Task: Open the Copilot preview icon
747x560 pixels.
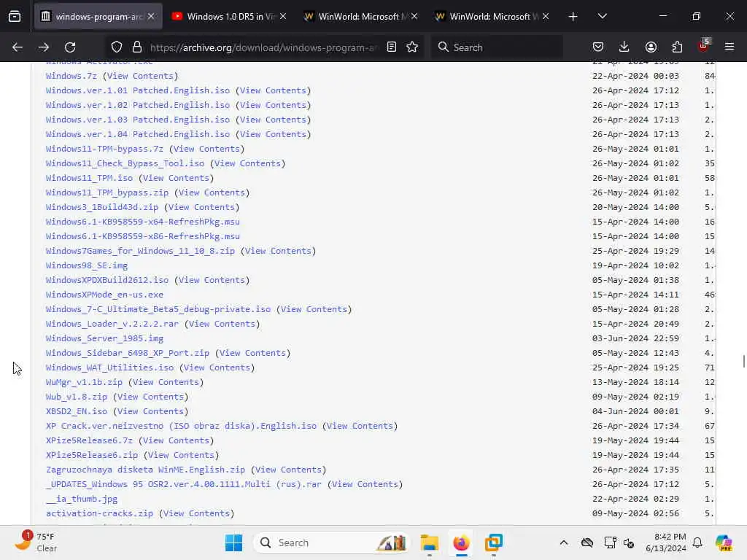Action: [x=724, y=542]
